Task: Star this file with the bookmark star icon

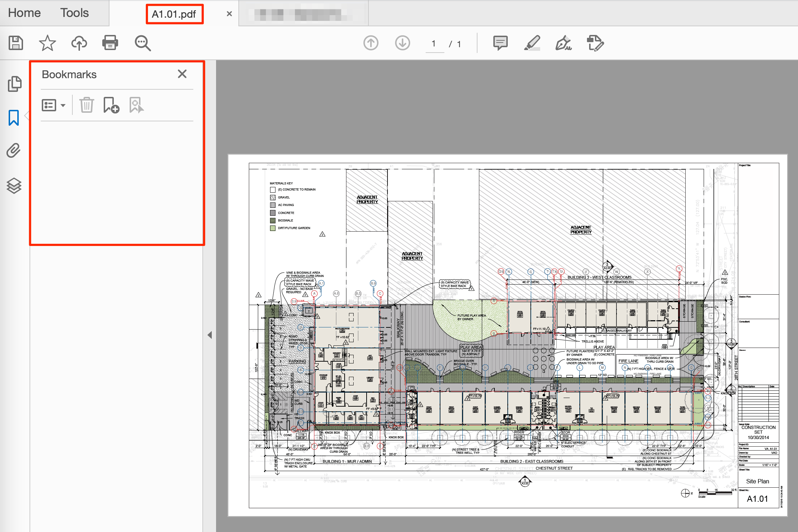Action: pyautogui.click(x=47, y=43)
